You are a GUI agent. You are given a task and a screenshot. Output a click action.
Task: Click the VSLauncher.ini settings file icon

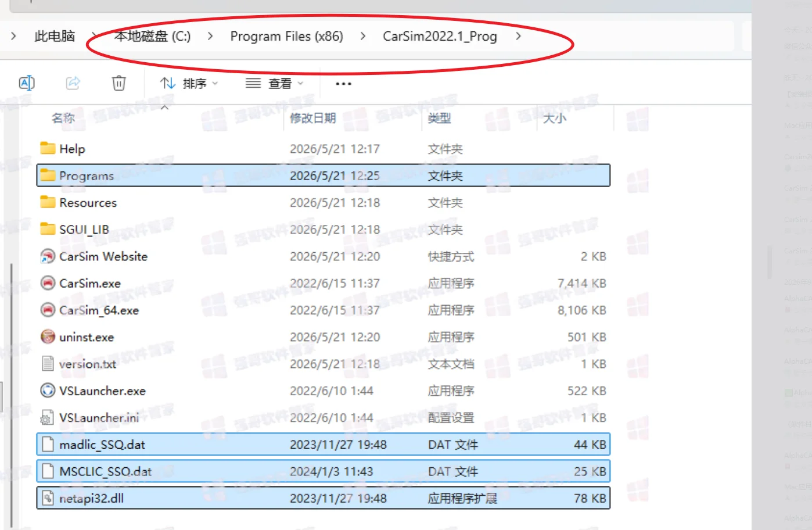pos(48,417)
